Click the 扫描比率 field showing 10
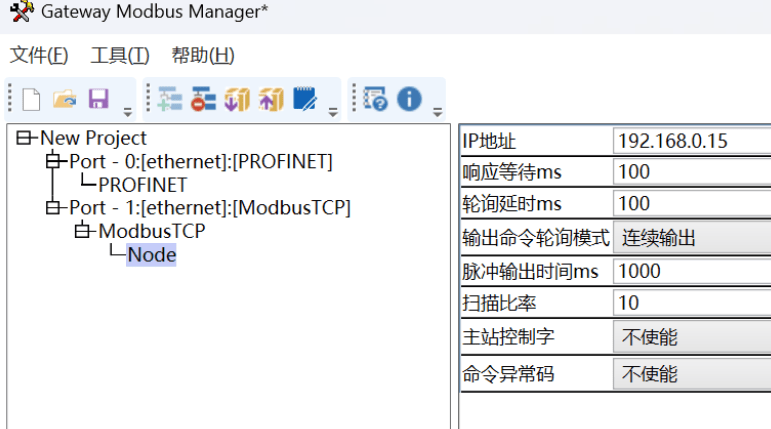771x429 pixels. [x=692, y=303]
